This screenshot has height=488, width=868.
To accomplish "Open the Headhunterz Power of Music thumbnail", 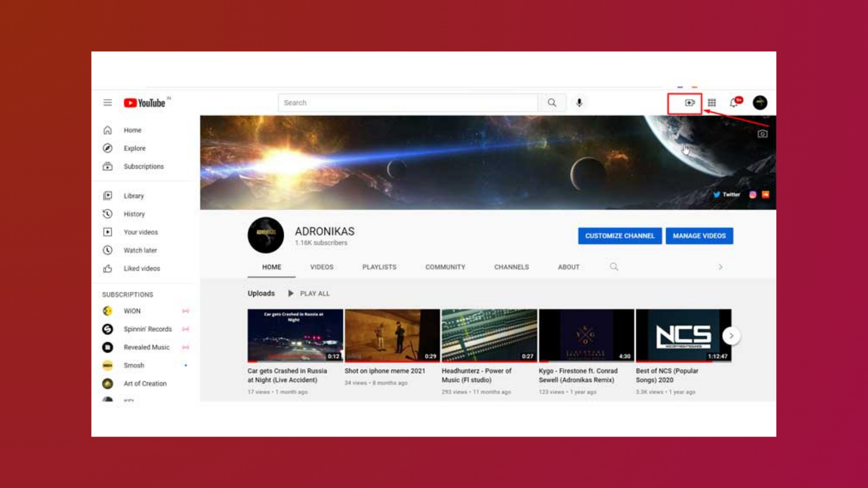I will 489,336.
